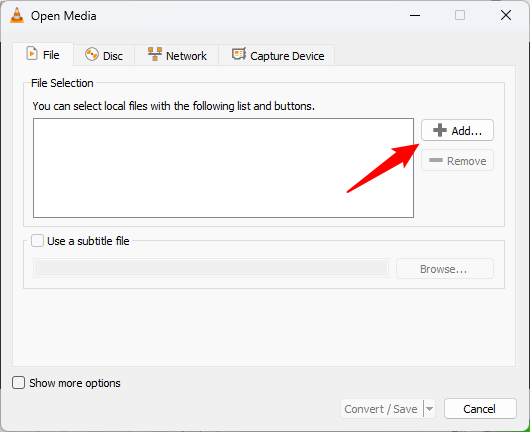Click the VLC cone icon in title bar
The width and height of the screenshot is (530, 432).
(x=17, y=15)
